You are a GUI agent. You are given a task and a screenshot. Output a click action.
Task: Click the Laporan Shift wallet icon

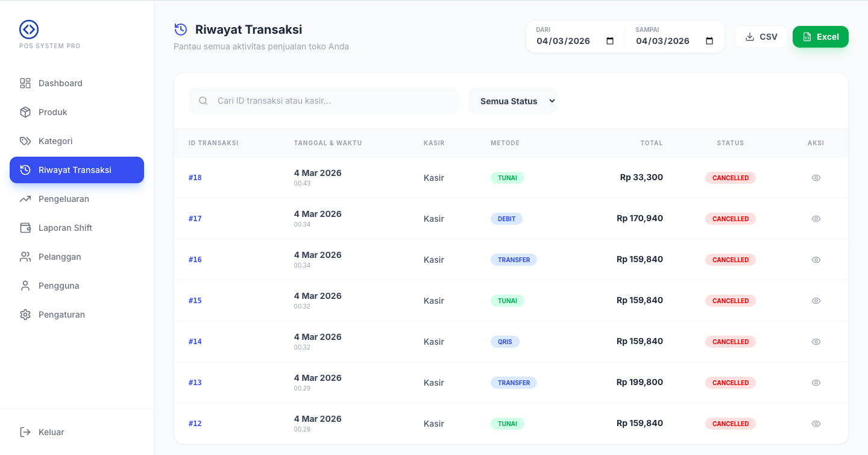pyautogui.click(x=25, y=228)
